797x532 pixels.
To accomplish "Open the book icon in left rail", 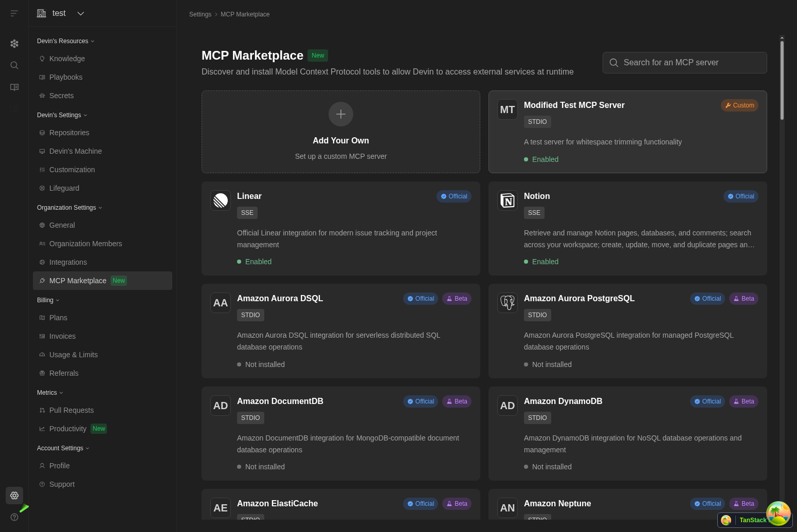I will pyautogui.click(x=14, y=87).
